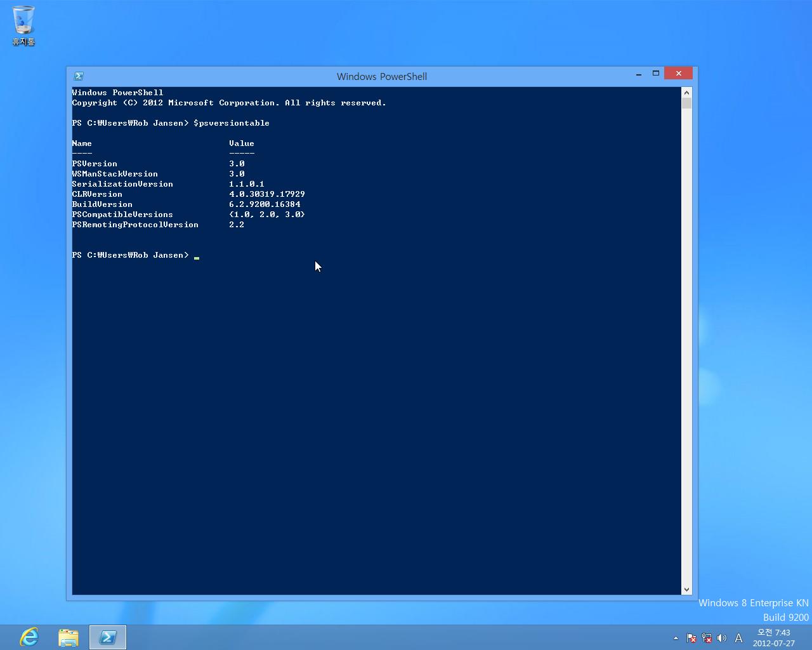
Task: Maximize the Windows PowerShell window
Action: coord(656,74)
